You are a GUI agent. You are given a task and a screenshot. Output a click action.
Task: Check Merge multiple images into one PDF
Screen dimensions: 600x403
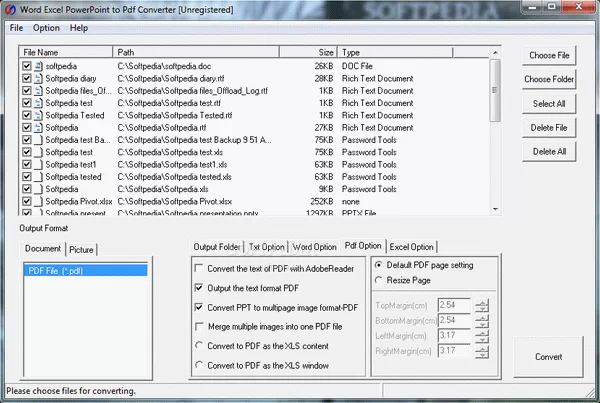click(200, 327)
